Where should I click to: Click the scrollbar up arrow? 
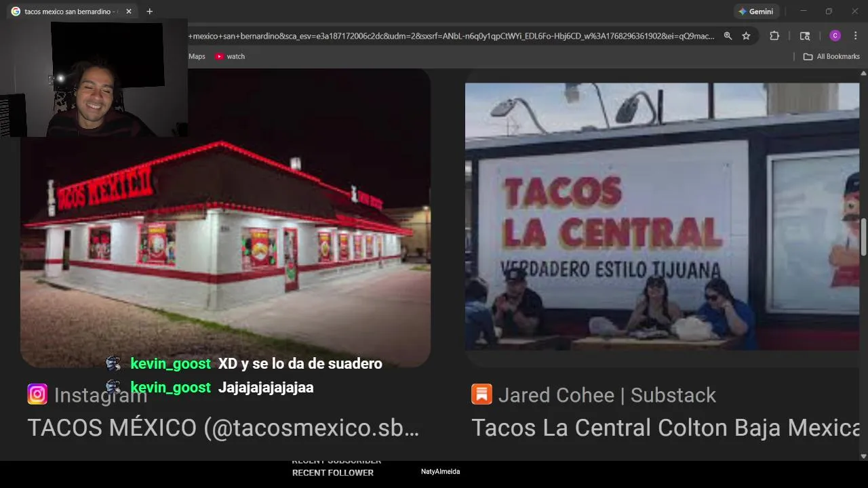(863, 73)
